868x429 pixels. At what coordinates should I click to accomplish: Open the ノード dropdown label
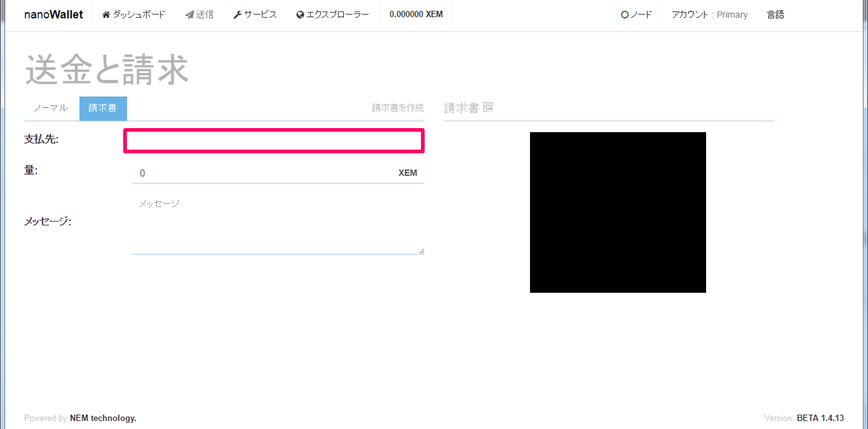(641, 15)
